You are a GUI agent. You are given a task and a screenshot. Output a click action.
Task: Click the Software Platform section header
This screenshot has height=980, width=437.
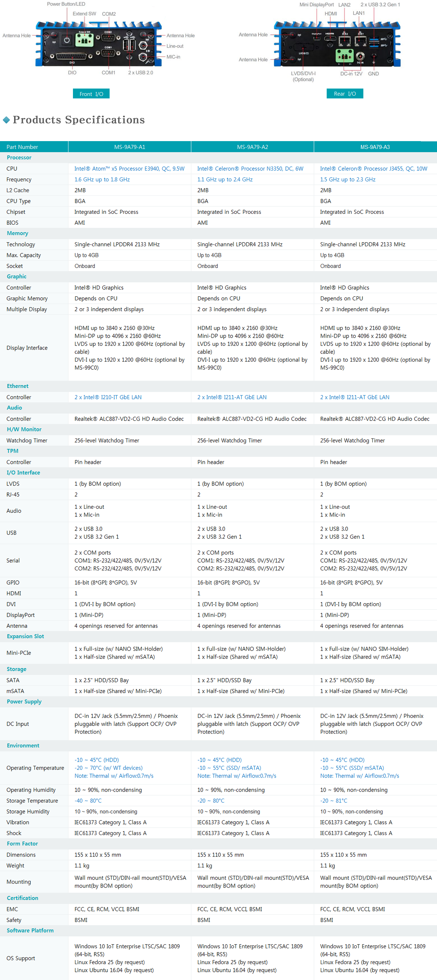30,931
